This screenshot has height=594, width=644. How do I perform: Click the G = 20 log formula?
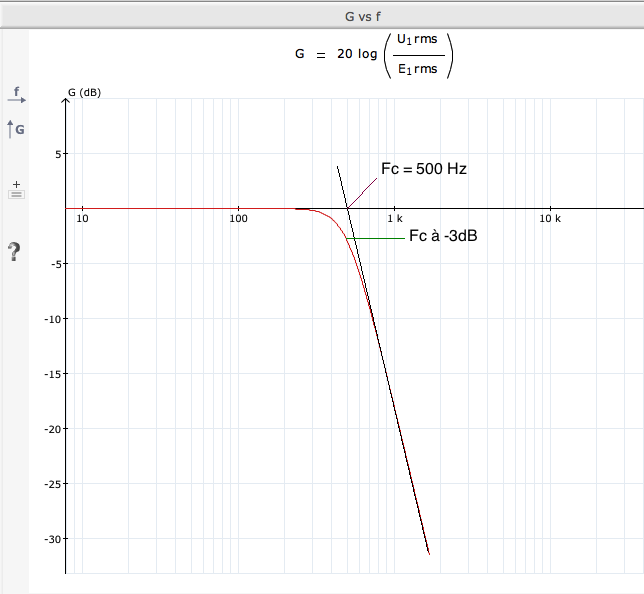pos(374,55)
